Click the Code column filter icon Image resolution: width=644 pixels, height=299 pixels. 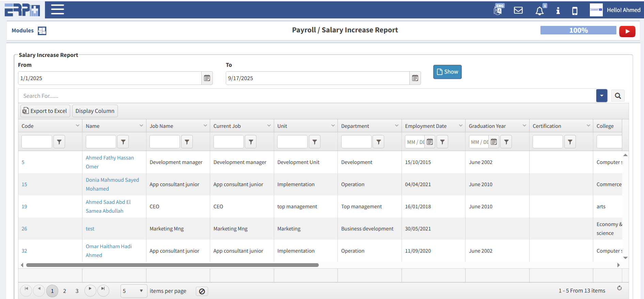tap(59, 142)
